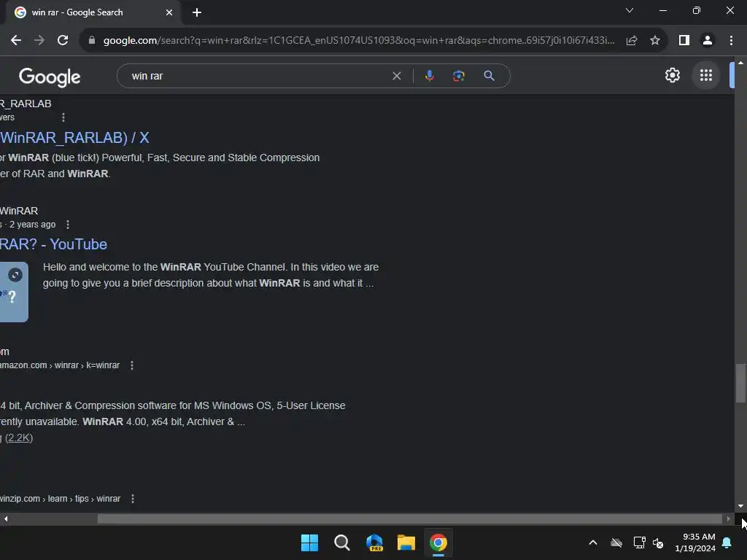Viewport: 747px width, 560px height.
Task: Click Chrome icon in taskbar
Action: pos(438,542)
